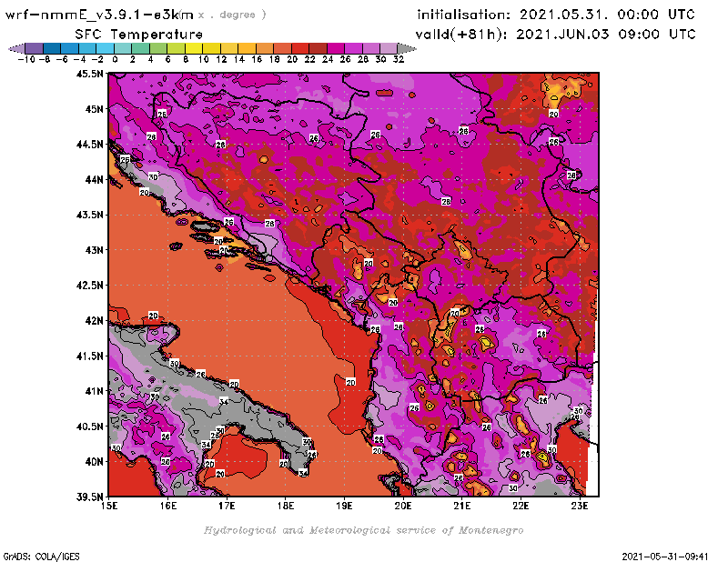Pick the color bar segment between 12 and 14

point(229,48)
